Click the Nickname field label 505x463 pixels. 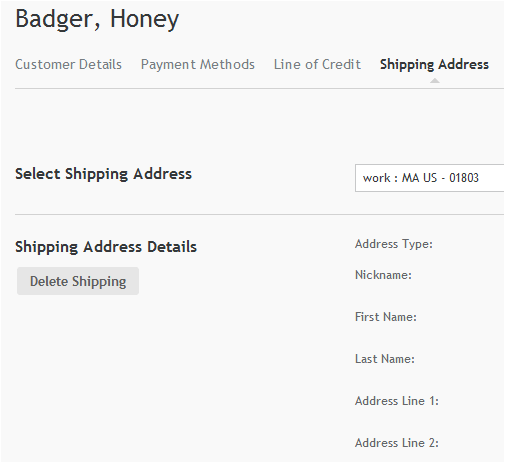pos(383,275)
